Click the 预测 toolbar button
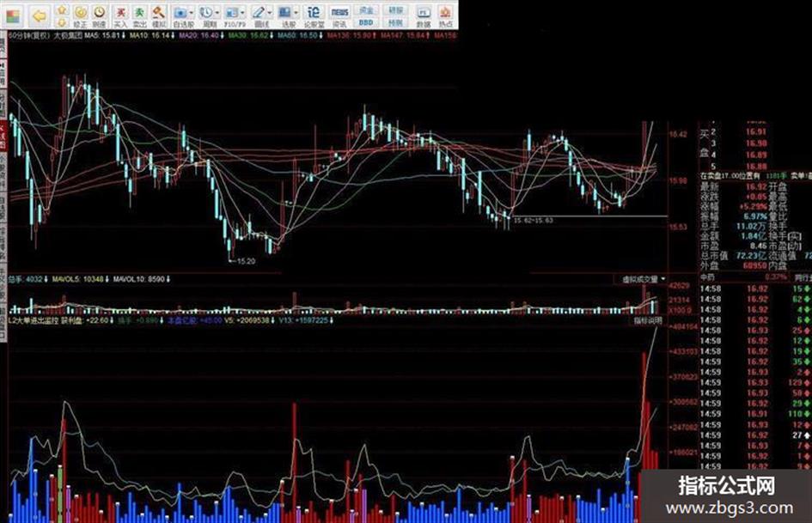Screen dimensions: 812x523 click(395, 22)
